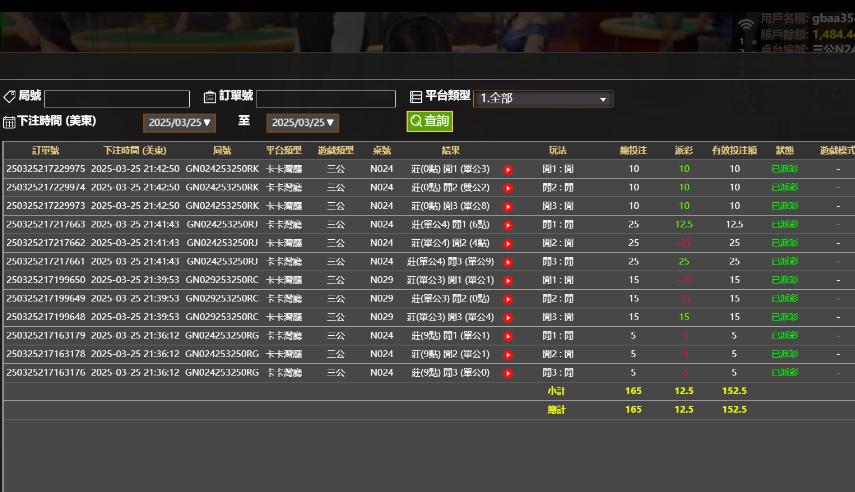Image resolution: width=855 pixels, height=492 pixels.
Task: Click the 狀態 column header
Action: click(x=784, y=150)
